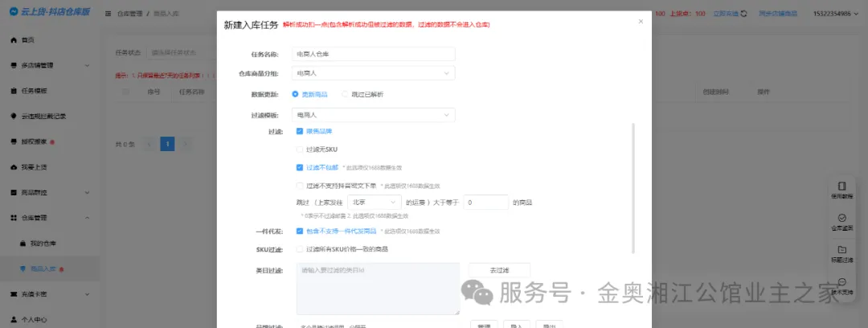Expand the 过滤模板 dropdown
Screen dimensions: 868x328
coord(373,115)
